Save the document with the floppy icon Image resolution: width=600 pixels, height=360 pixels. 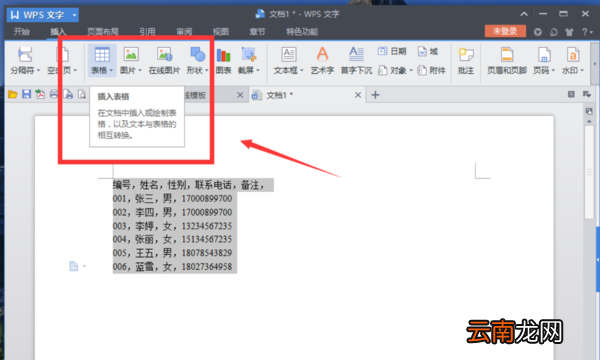26,94
